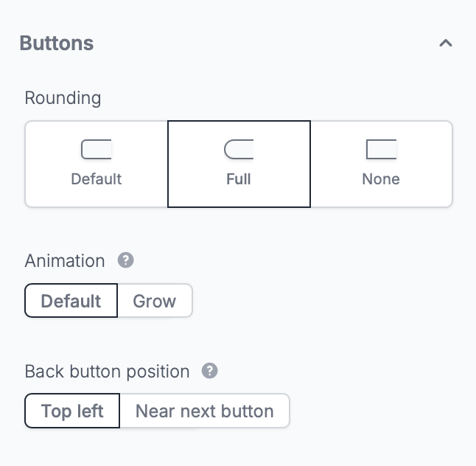Pick the rightmost rounding option tile

pos(381,164)
